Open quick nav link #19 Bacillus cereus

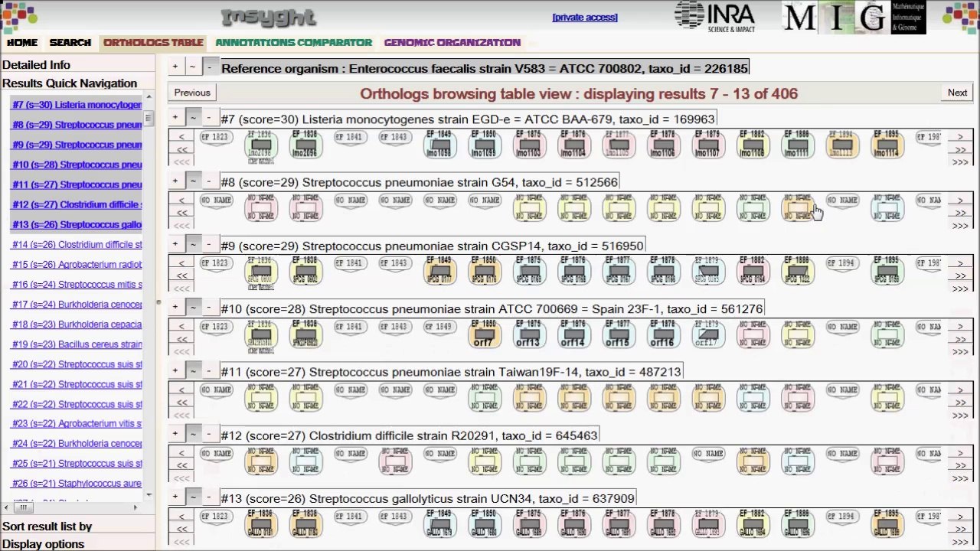77,344
